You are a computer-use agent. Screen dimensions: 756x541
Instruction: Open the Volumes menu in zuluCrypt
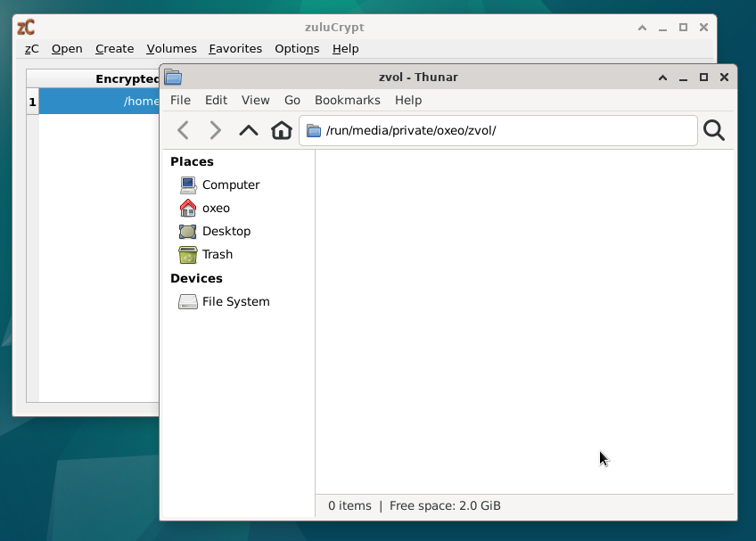[x=172, y=49]
